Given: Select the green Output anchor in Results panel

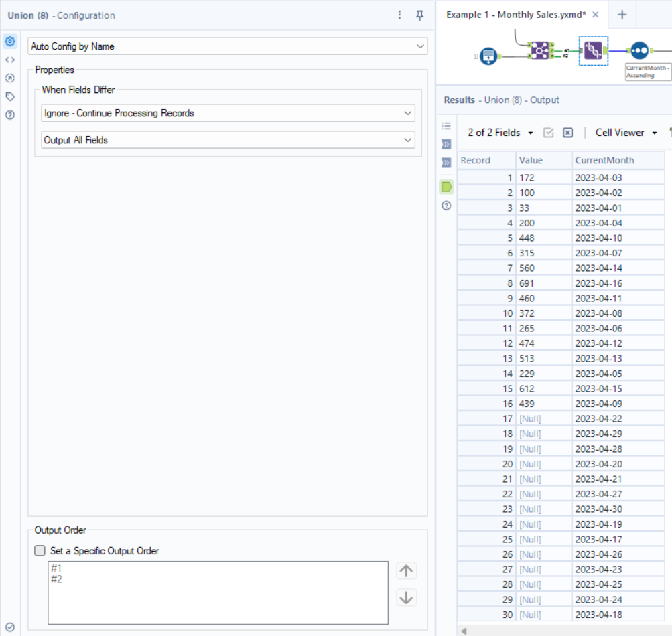Looking at the screenshot, I should [446, 187].
